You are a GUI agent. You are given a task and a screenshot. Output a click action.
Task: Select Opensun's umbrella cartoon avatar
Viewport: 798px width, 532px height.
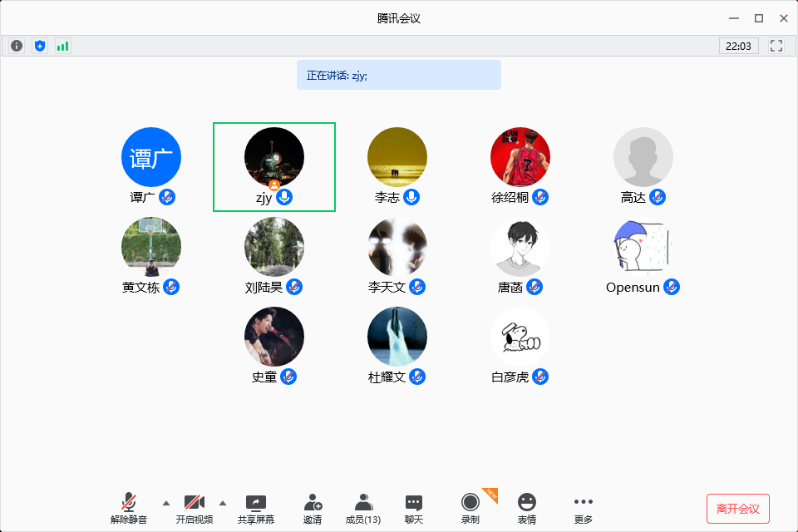point(643,247)
